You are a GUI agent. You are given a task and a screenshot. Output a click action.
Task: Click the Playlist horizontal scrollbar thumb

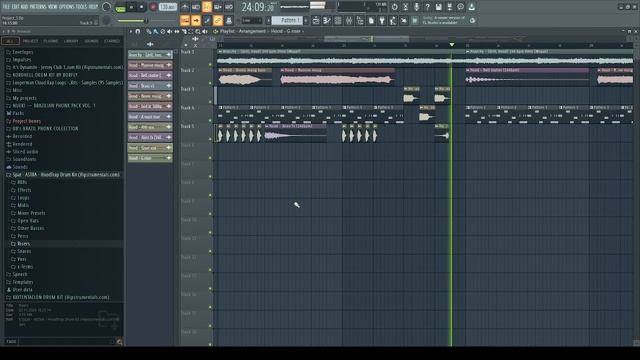[x=366, y=39]
